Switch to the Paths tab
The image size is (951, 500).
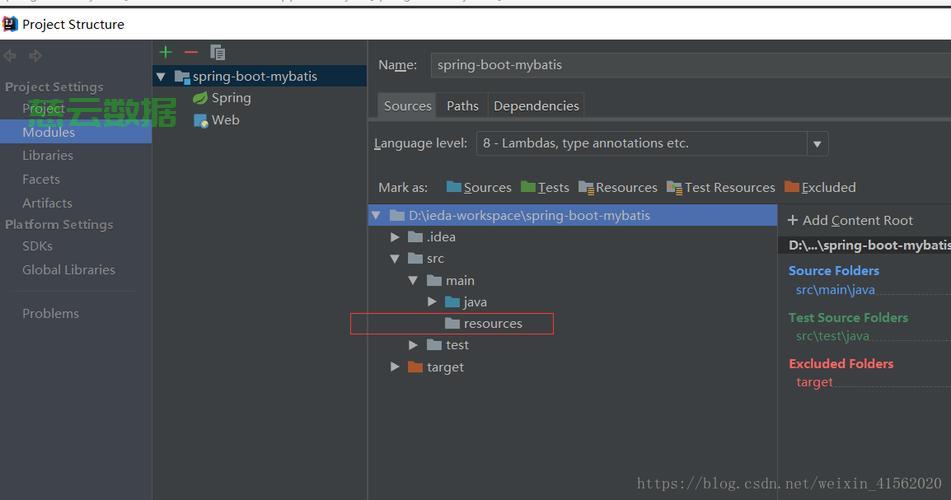(462, 106)
